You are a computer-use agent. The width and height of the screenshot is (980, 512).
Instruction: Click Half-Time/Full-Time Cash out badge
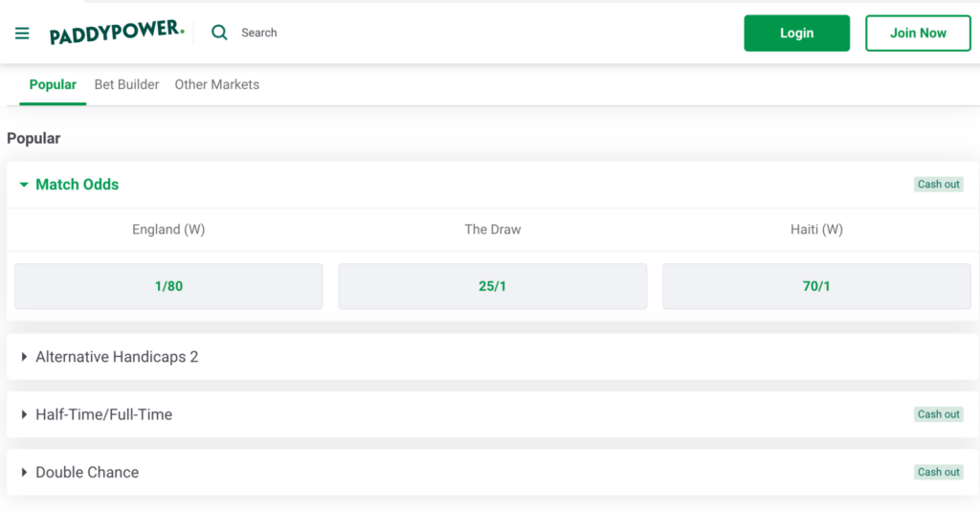click(938, 414)
